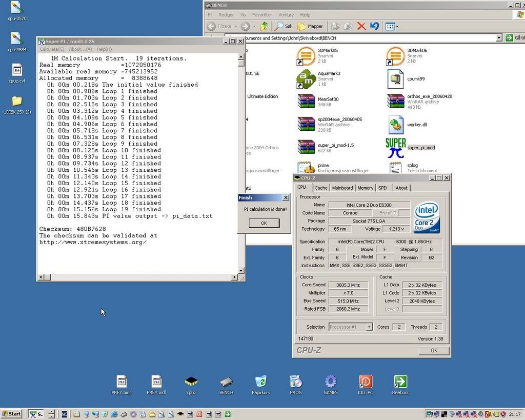
Task: Go up one folder level in Explorer
Action: (x=264, y=26)
